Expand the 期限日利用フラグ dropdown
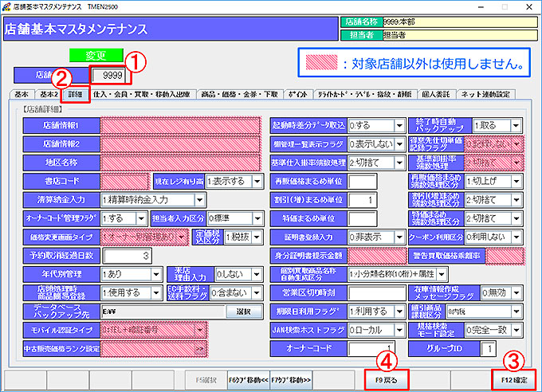This screenshot has height=392, width=542. point(399,312)
